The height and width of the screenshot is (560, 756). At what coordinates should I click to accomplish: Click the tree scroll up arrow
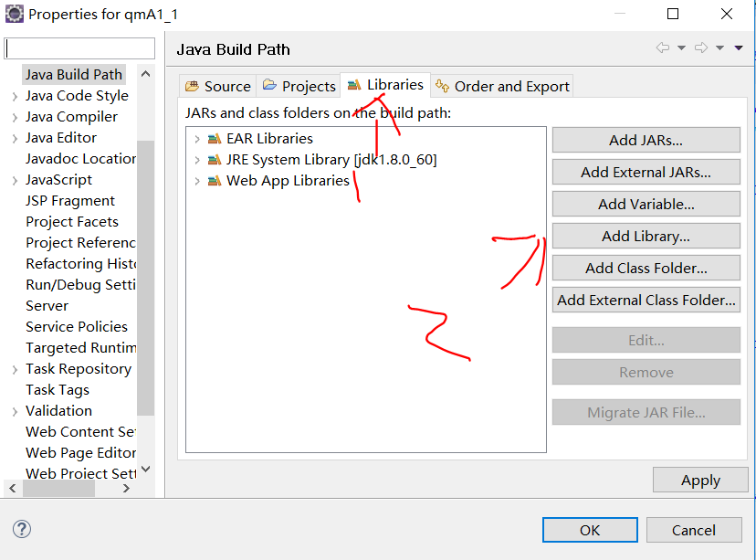point(145,74)
